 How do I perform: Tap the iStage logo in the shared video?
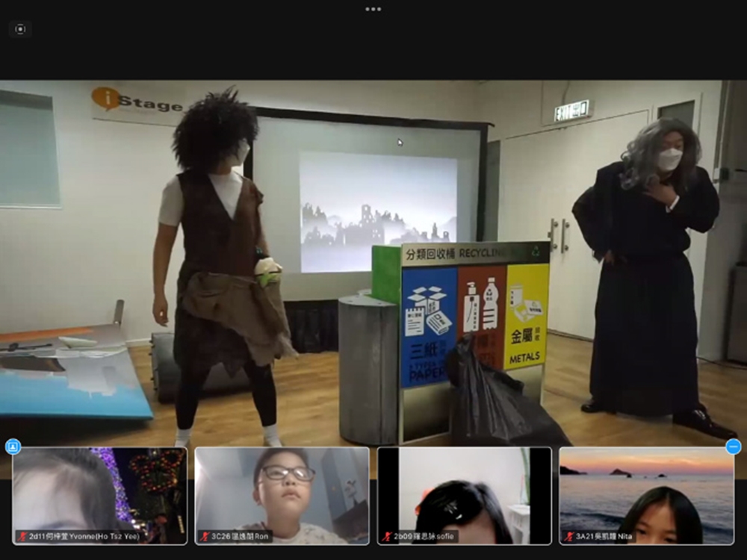[x=137, y=101]
